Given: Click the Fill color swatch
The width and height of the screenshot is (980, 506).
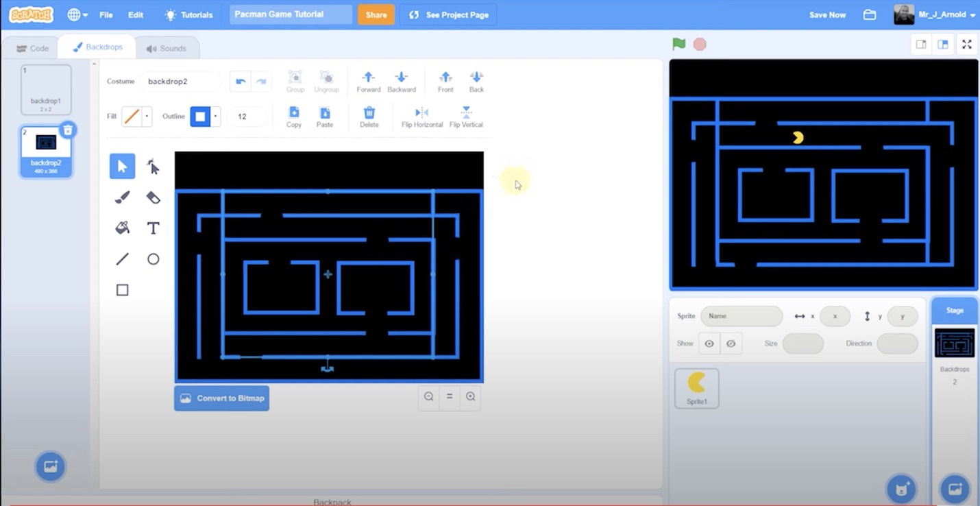Looking at the screenshot, I should point(132,117).
